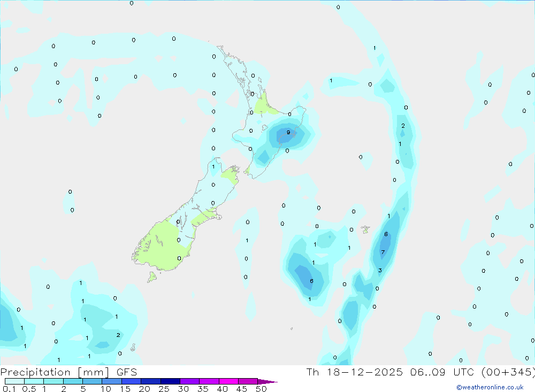Select the 'Th 18-12-2025' date text

coord(355,372)
